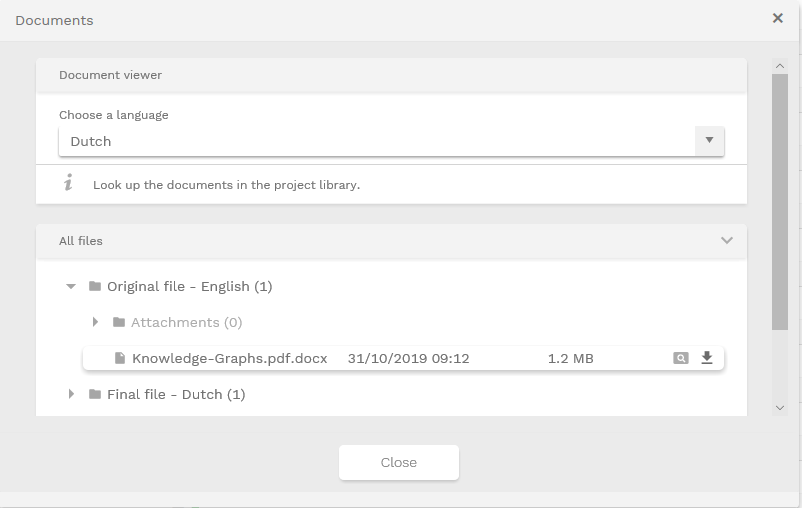Screen dimensions: 802x508
Task: Download the Knowledge-Graphs.pdf.docx file
Action: click(707, 358)
